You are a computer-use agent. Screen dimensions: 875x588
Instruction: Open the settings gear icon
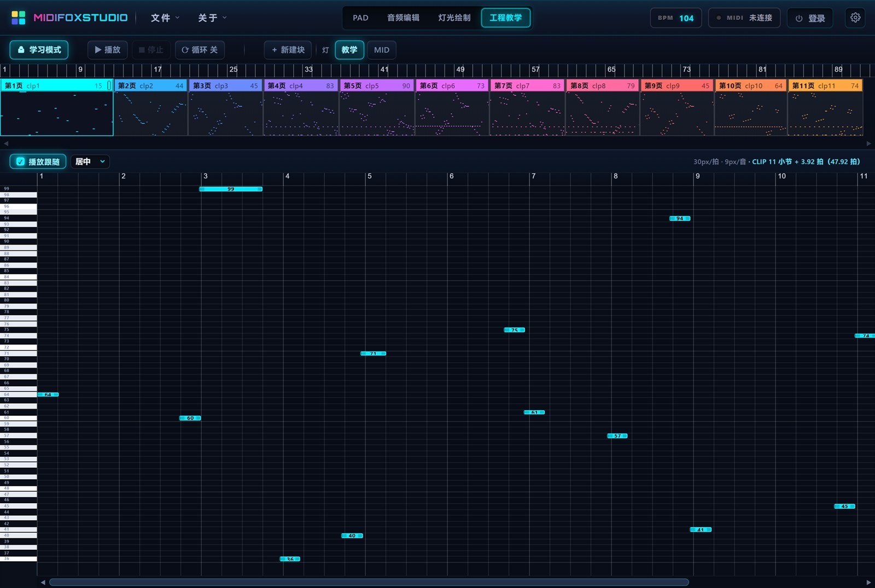[x=855, y=18]
